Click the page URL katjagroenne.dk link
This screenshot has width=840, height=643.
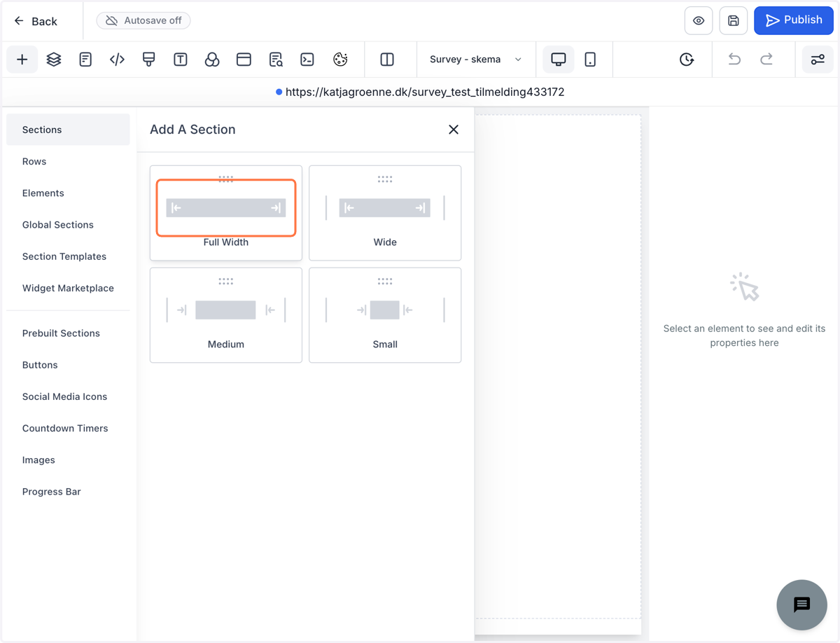(425, 92)
